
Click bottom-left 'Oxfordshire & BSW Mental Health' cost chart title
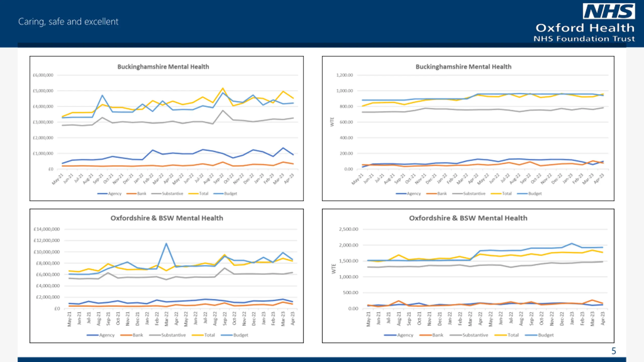point(167,218)
